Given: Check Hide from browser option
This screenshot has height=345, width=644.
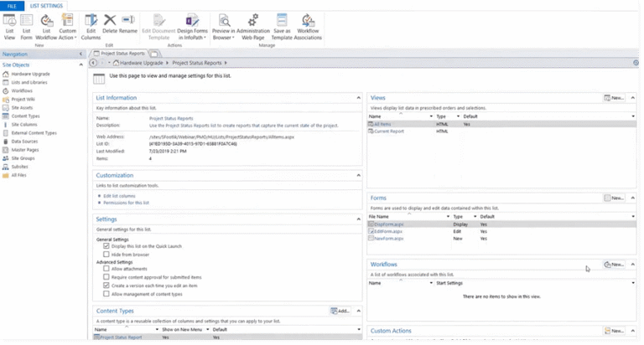Looking at the screenshot, I should click(x=106, y=255).
